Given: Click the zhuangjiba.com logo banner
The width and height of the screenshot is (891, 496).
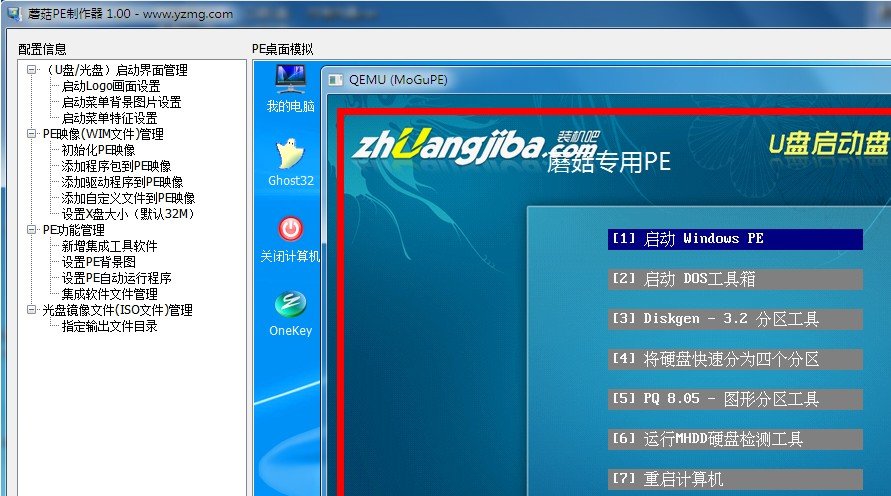Looking at the screenshot, I should coord(476,147).
